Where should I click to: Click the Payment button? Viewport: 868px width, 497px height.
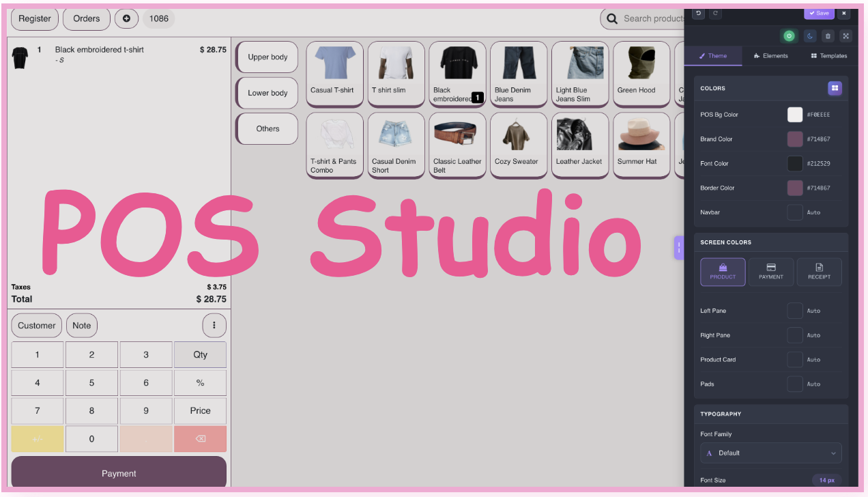pyautogui.click(x=119, y=473)
